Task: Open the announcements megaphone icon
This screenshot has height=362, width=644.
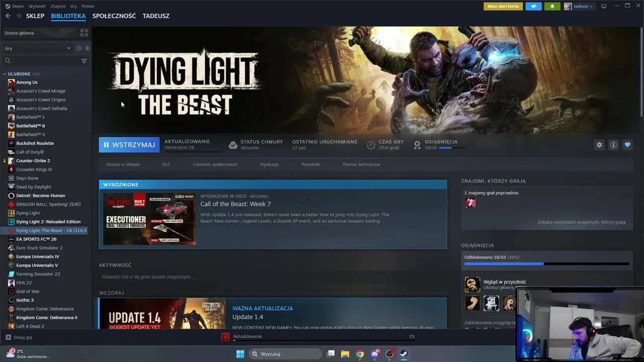Action: coord(533,7)
